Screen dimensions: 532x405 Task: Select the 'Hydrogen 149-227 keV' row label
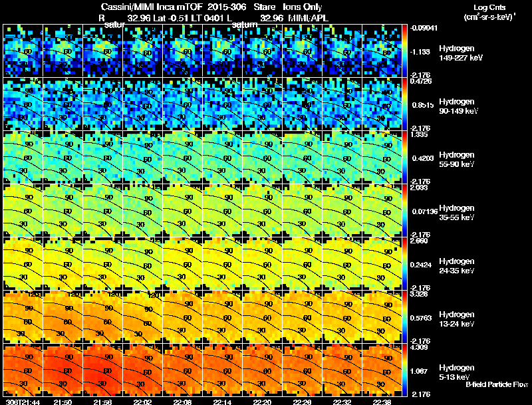[460, 53]
